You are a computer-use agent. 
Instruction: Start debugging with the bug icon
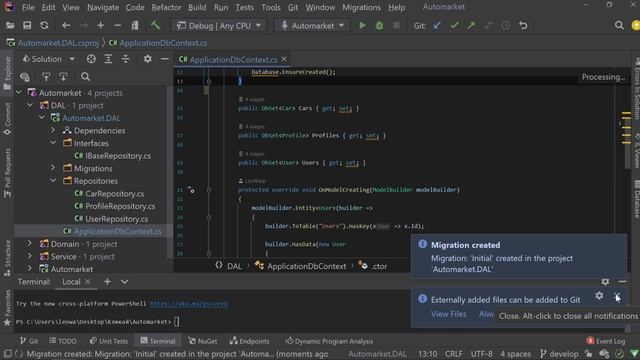point(379,26)
